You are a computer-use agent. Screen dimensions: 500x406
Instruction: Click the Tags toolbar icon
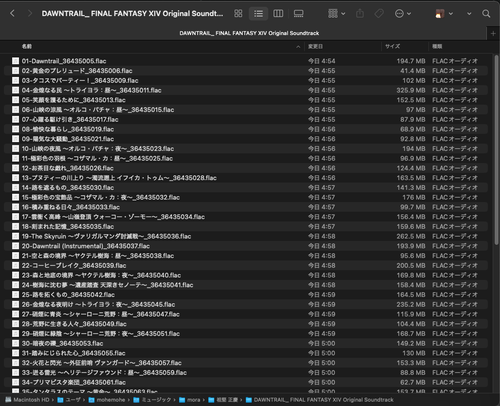point(379,13)
